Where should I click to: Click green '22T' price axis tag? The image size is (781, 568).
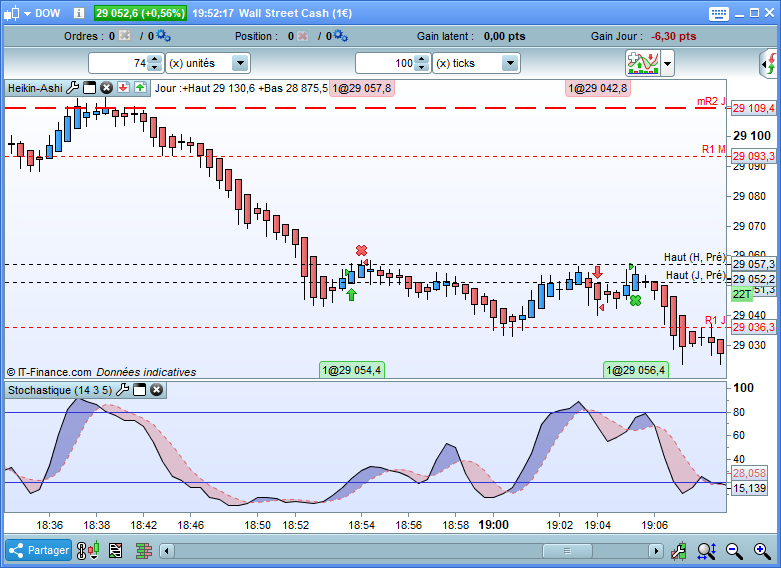(741, 294)
